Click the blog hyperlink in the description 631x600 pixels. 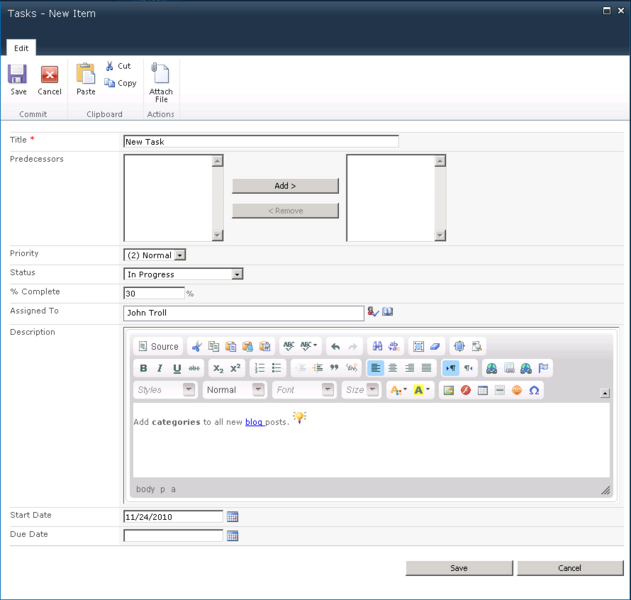pyautogui.click(x=254, y=422)
